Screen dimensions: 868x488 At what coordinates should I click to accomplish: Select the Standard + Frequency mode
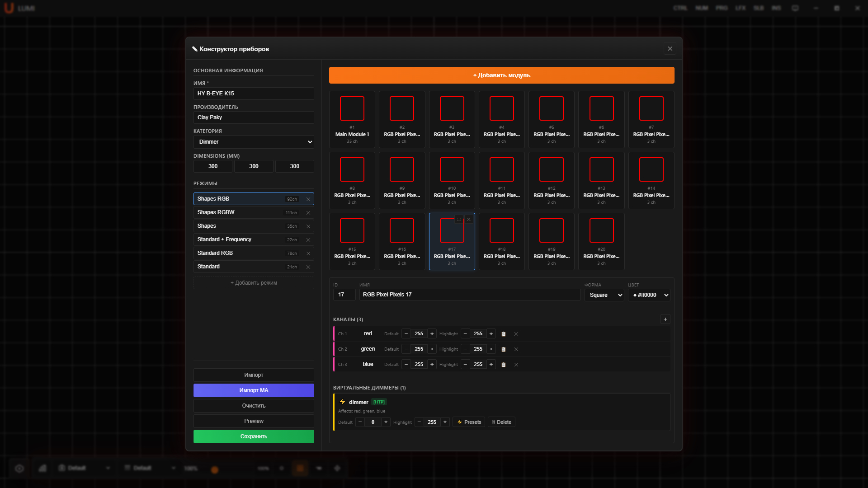pos(254,239)
